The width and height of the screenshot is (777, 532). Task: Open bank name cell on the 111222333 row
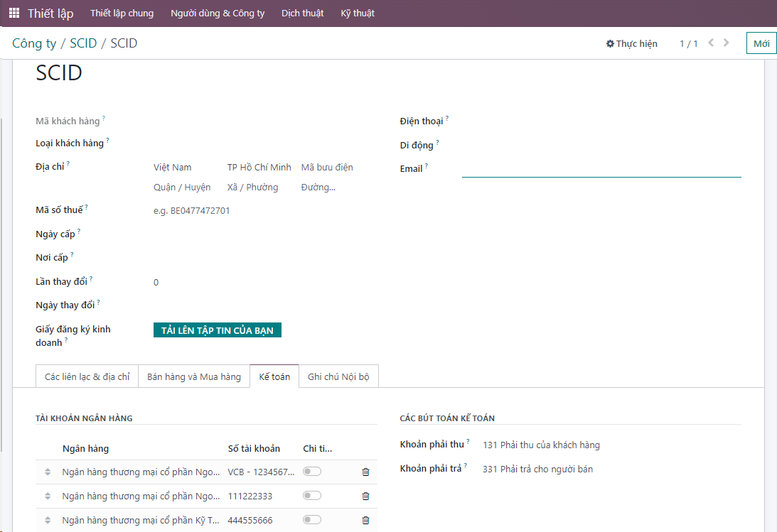tap(141, 496)
